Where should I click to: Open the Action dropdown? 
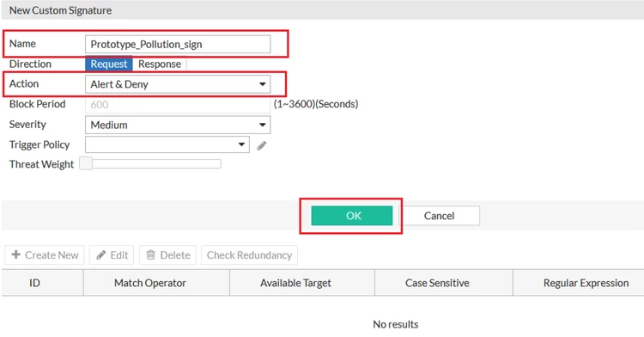click(x=178, y=84)
